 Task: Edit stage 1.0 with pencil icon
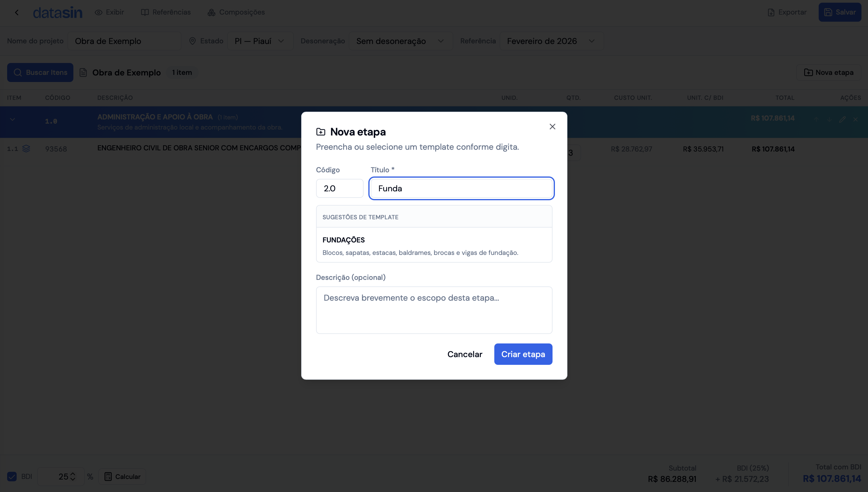(x=842, y=119)
